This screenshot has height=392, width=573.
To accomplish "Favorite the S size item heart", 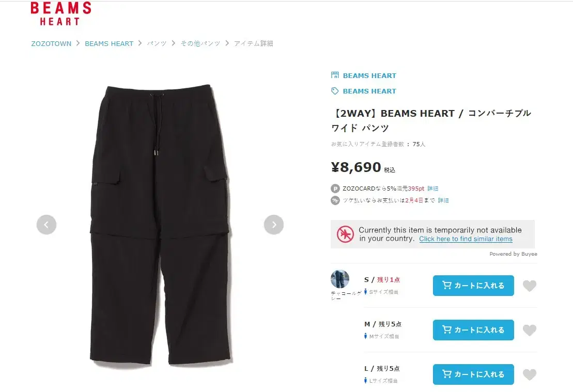I will (529, 286).
